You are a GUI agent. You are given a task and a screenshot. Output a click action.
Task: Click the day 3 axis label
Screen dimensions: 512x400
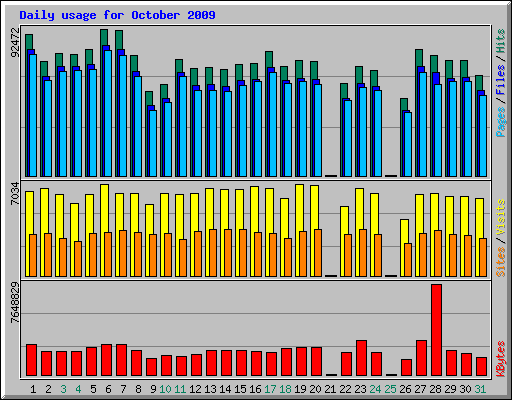pyautogui.click(x=63, y=389)
